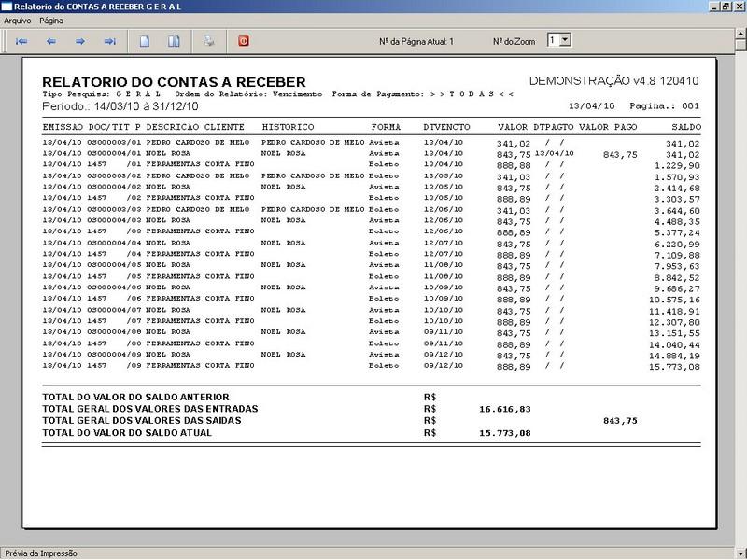Open the Nº do Zoom dropdown
This screenshot has width=747, height=560.
click(x=565, y=40)
